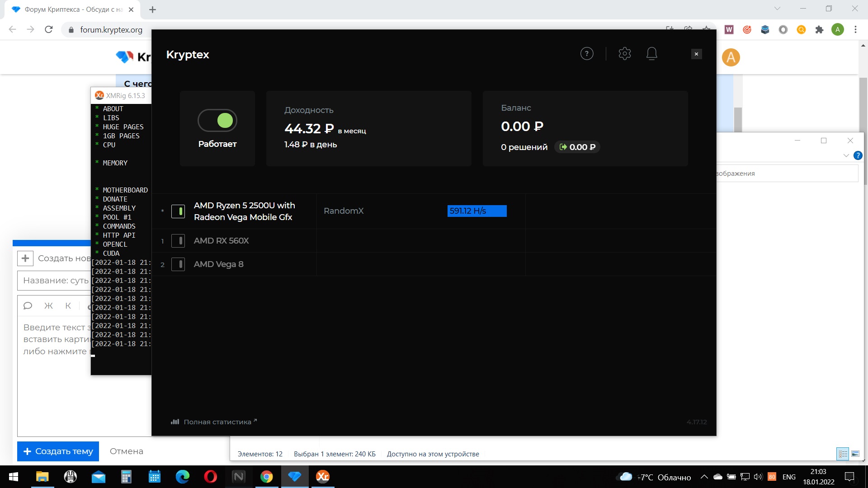Enable the AMD RX 560X device switch
The height and width of the screenshot is (488, 868).
178,240
